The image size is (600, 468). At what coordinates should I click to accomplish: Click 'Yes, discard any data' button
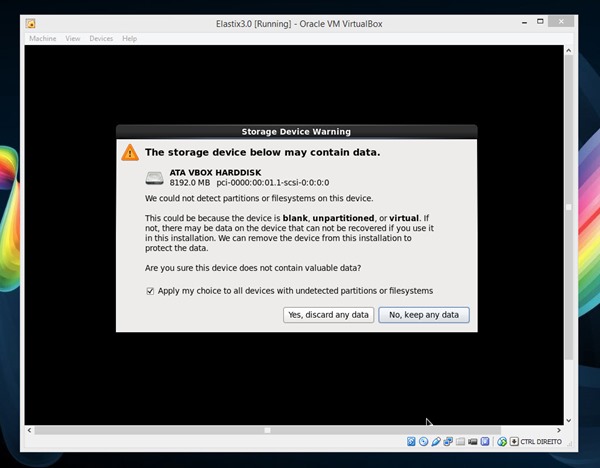pyautogui.click(x=328, y=315)
